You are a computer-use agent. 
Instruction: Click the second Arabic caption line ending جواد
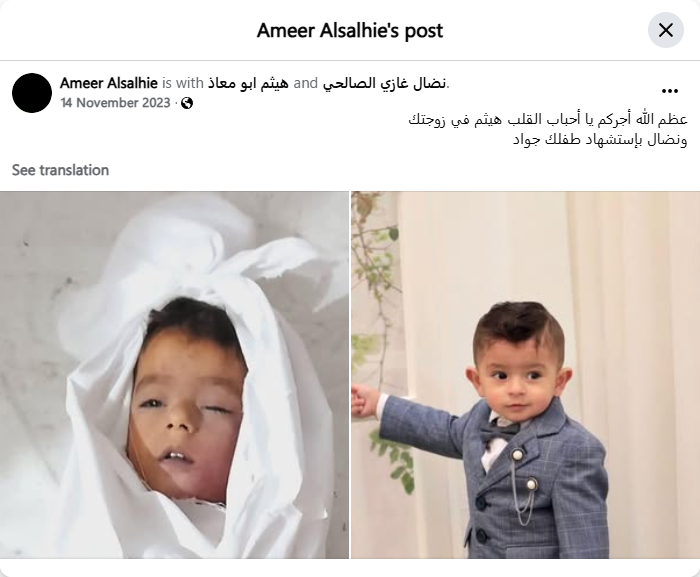coord(600,140)
